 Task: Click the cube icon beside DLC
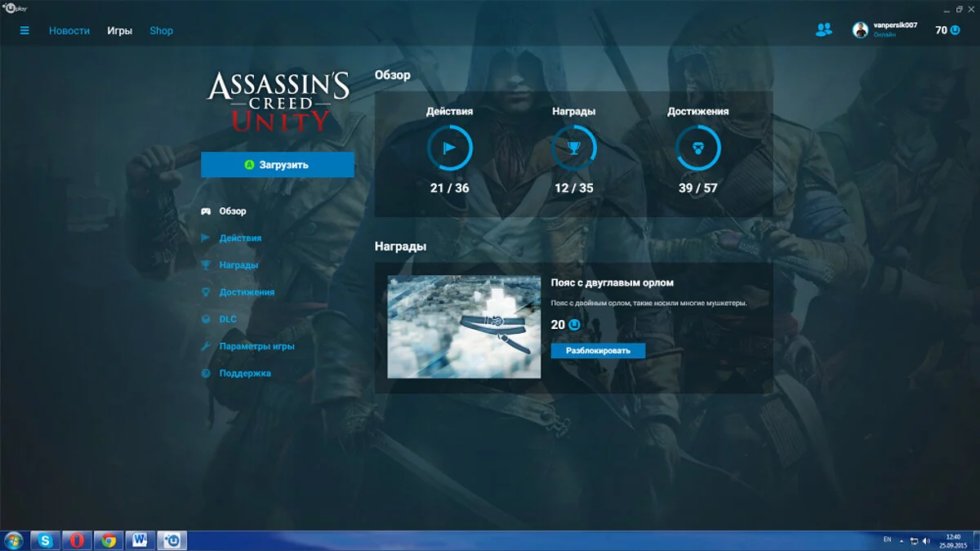pos(206,318)
